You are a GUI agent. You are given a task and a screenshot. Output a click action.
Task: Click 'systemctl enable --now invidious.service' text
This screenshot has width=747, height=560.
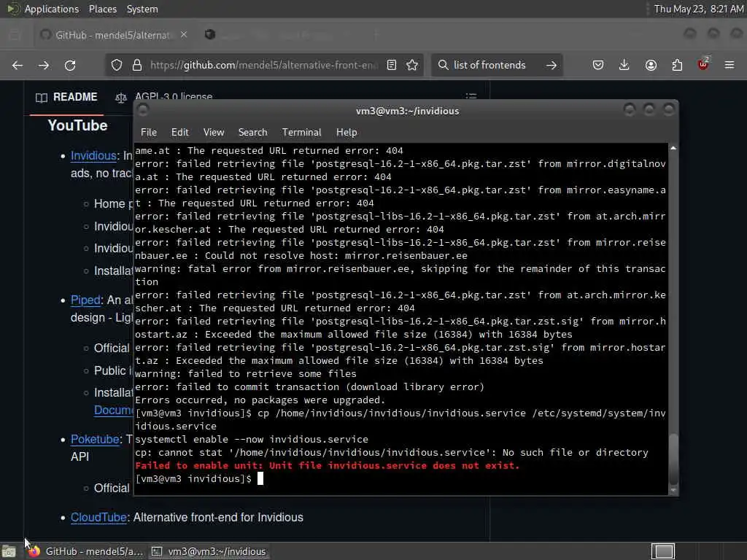point(252,439)
